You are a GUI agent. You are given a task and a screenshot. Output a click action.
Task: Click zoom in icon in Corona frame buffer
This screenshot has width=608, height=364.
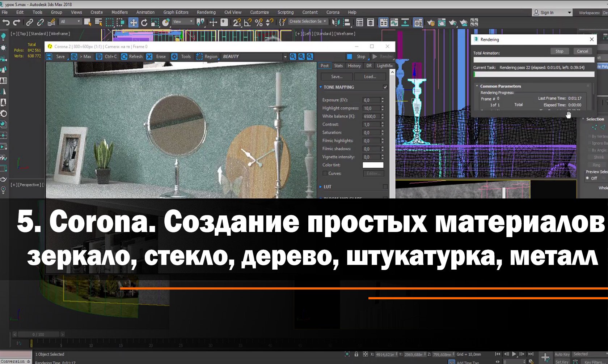(x=292, y=56)
